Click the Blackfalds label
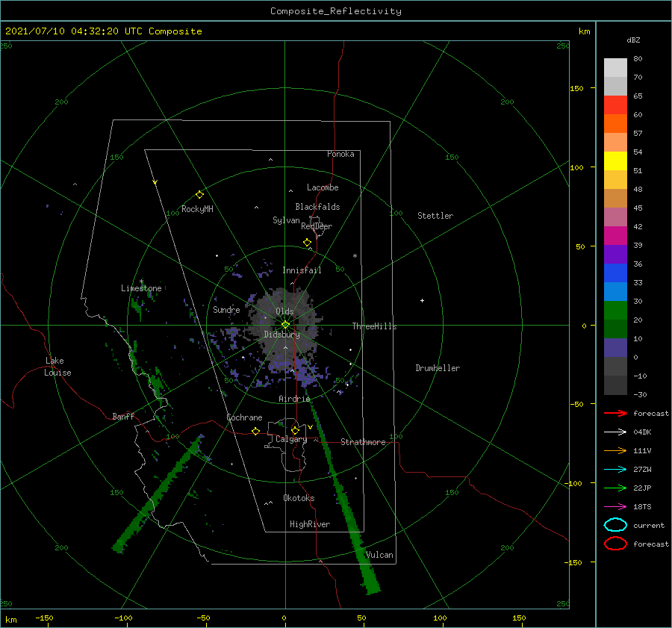Screen dimensions: 672x628 317,207
